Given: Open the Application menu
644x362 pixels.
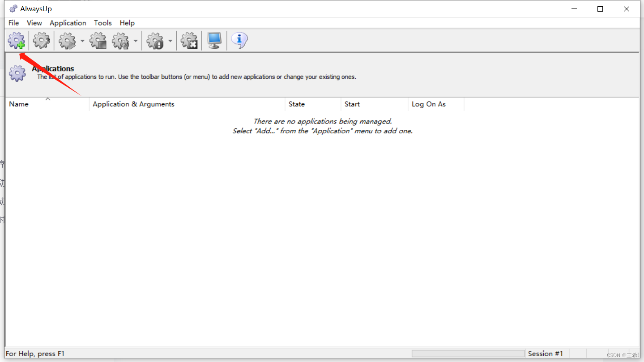Looking at the screenshot, I should click(x=68, y=23).
